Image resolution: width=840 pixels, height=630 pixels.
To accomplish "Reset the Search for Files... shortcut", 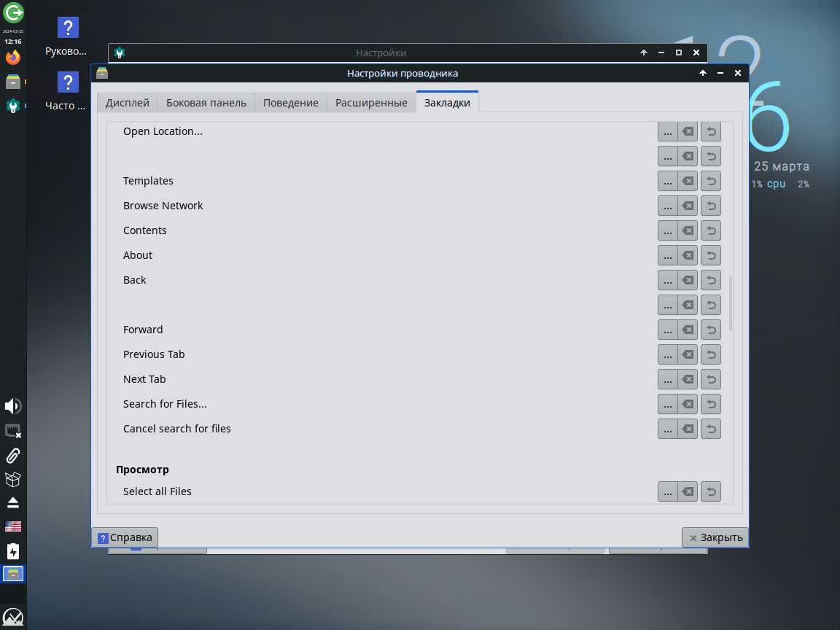I will (711, 404).
